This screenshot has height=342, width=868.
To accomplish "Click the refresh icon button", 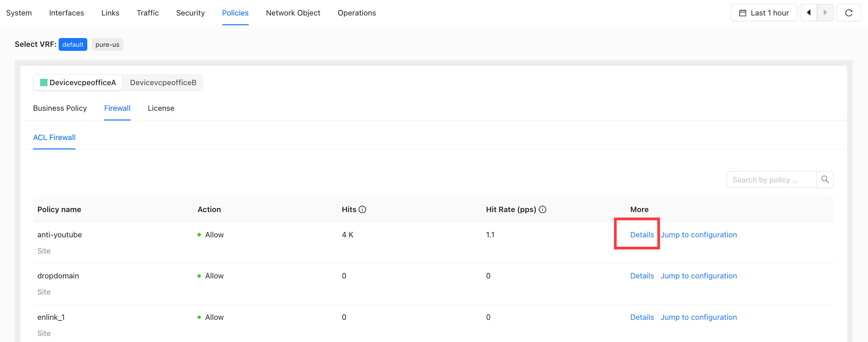I will [x=849, y=13].
